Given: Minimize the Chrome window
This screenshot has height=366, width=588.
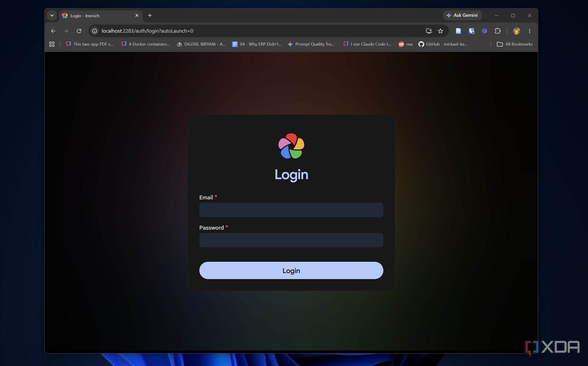Looking at the screenshot, I should 496,16.
